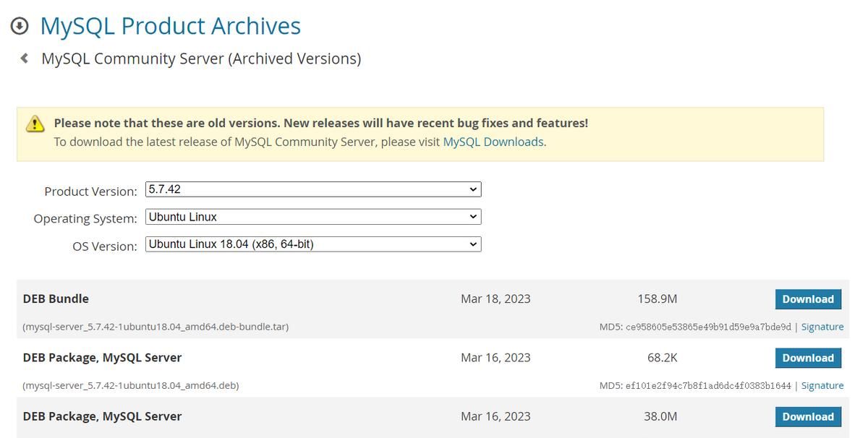Image resolution: width=868 pixels, height=438 pixels.
Task: Download the 68.2K DEB Package, MySQL Server
Action: 808,358
